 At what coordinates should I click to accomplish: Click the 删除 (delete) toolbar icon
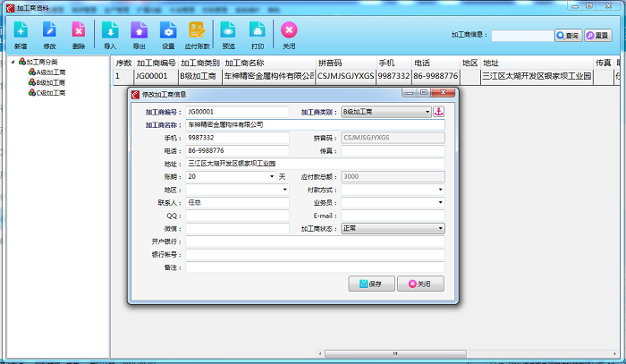[x=79, y=35]
